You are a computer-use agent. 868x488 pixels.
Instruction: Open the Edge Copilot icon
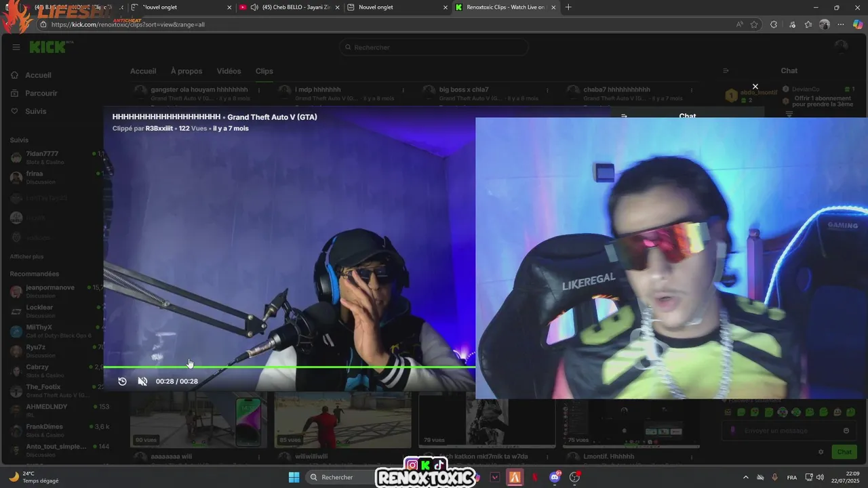coord(858,24)
